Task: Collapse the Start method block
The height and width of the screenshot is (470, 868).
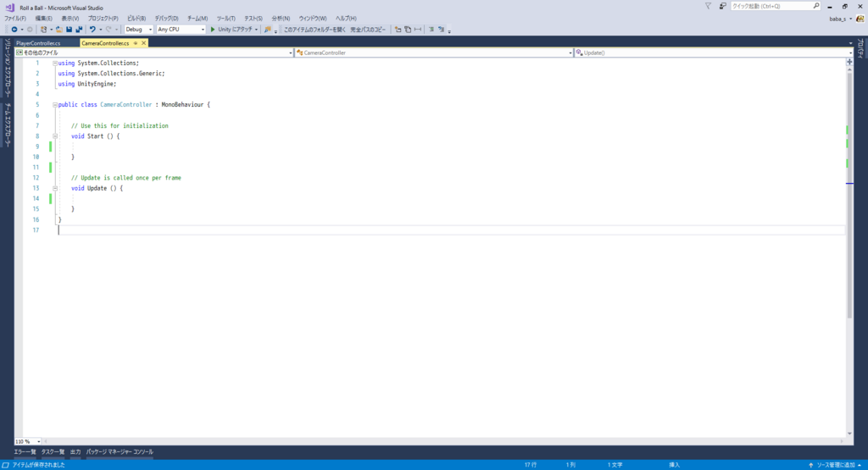Action: (55, 136)
